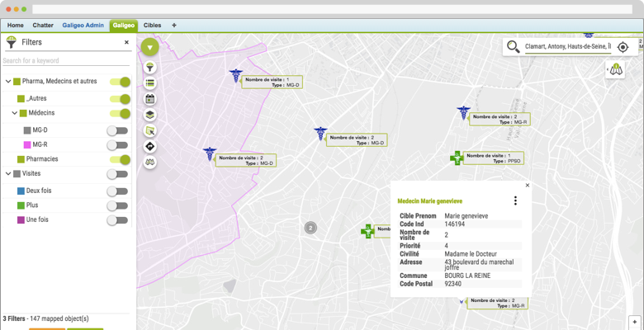Image resolution: width=644 pixels, height=330 pixels.
Task: Collapse the round green toolbar dropdown button
Action: tap(149, 48)
